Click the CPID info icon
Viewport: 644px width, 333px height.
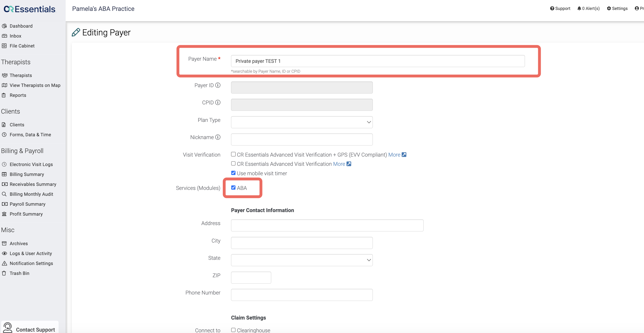pos(218,102)
